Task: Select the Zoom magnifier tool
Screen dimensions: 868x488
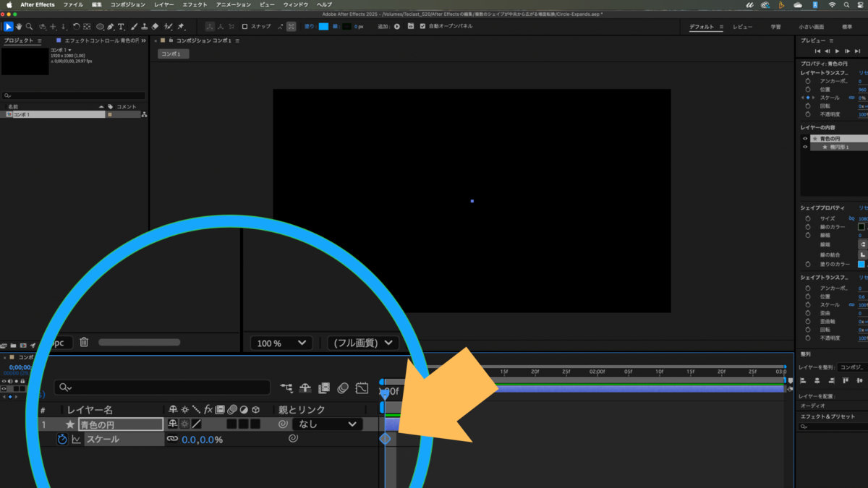Action: click(29, 27)
